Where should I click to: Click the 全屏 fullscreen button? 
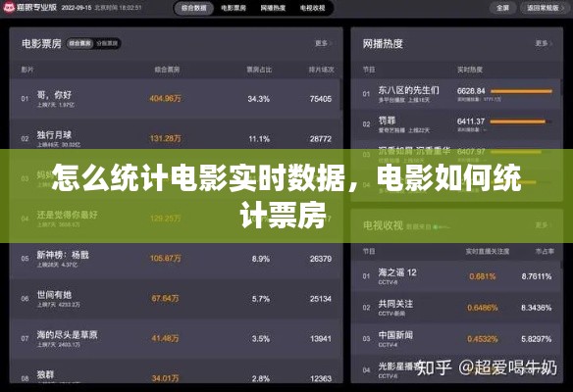point(502,8)
